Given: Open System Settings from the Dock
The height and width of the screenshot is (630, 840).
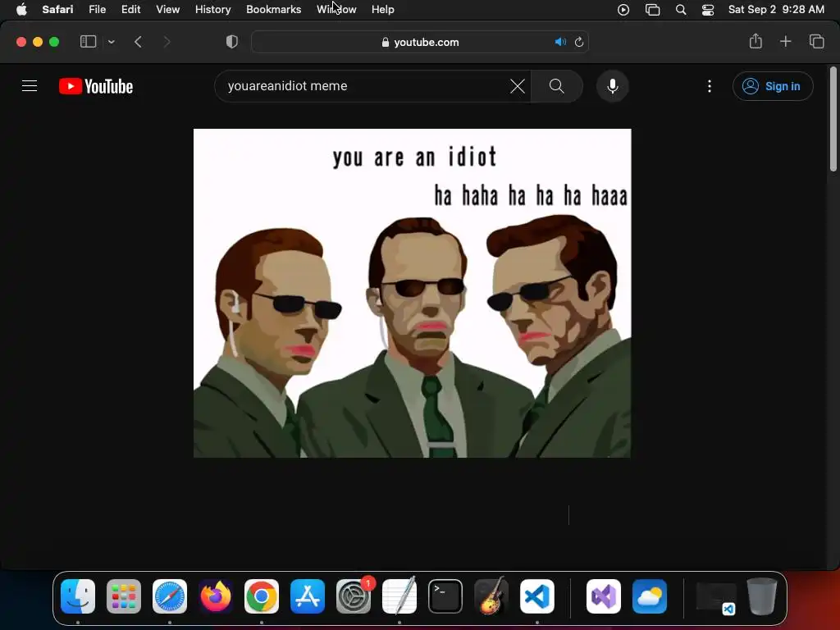Looking at the screenshot, I should (354, 596).
